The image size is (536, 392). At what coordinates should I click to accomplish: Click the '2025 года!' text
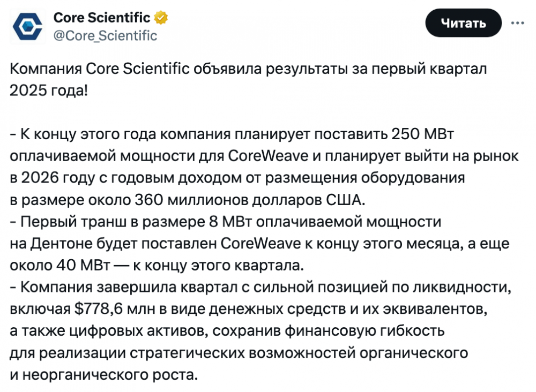(x=49, y=91)
